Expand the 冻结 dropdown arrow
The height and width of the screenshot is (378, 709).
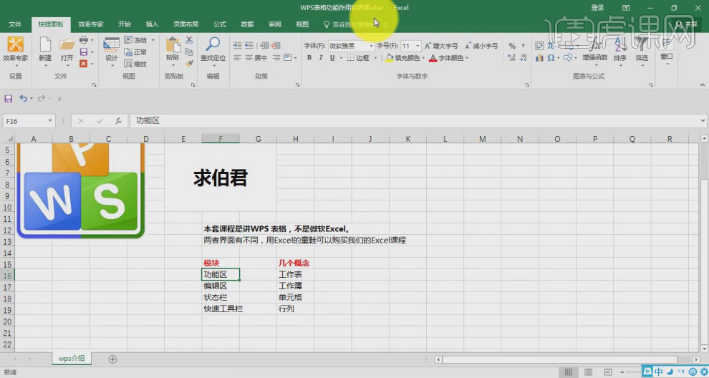click(153, 40)
